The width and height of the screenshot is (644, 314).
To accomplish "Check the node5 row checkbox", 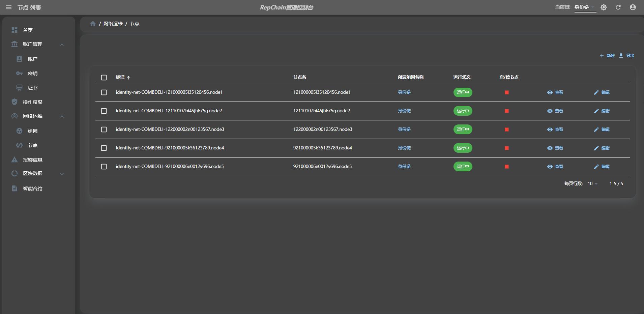I will pyautogui.click(x=104, y=167).
